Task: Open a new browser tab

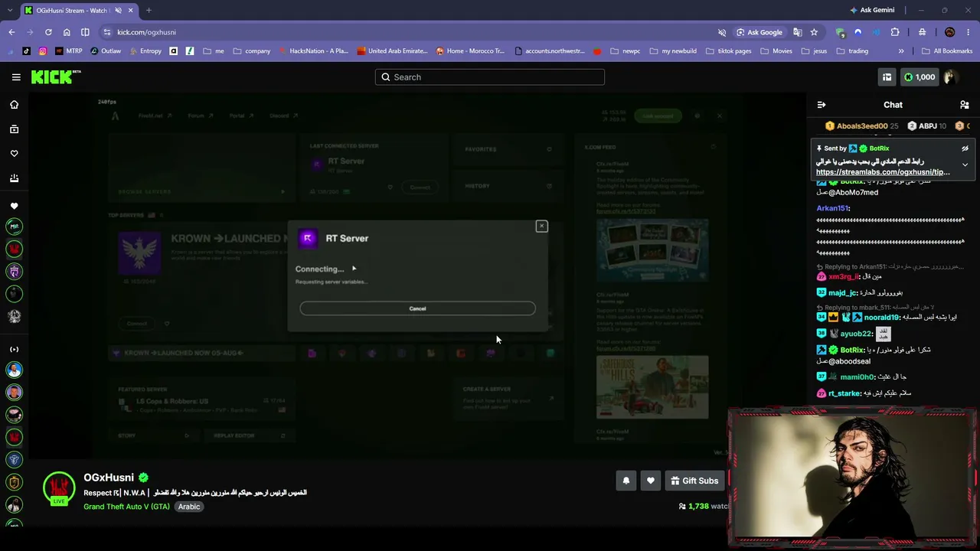Action: point(149,10)
